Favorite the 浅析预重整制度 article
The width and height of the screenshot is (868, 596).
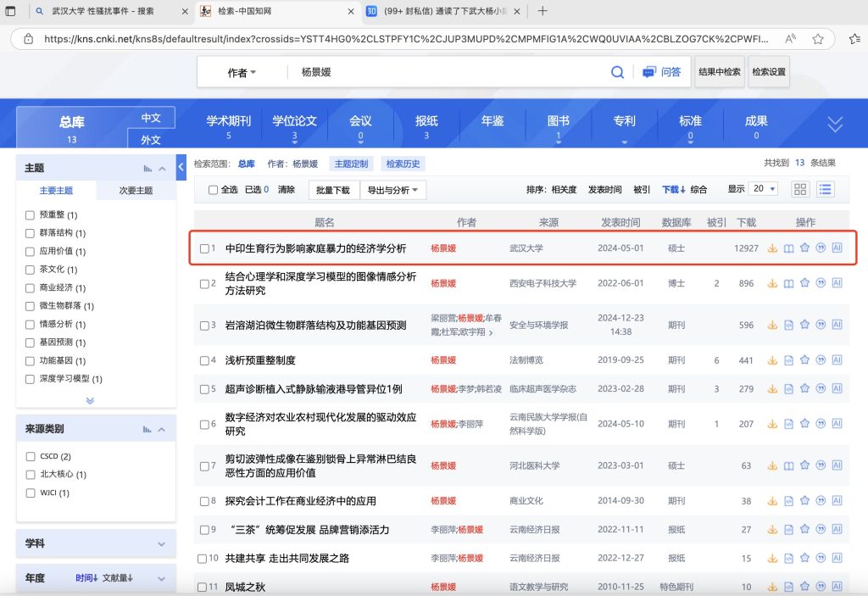pos(805,360)
